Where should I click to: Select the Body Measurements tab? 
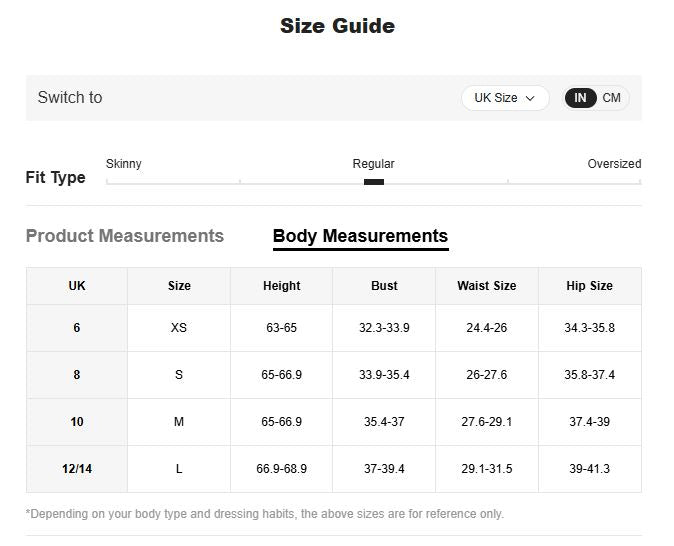pyautogui.click(x=360, y=236)
